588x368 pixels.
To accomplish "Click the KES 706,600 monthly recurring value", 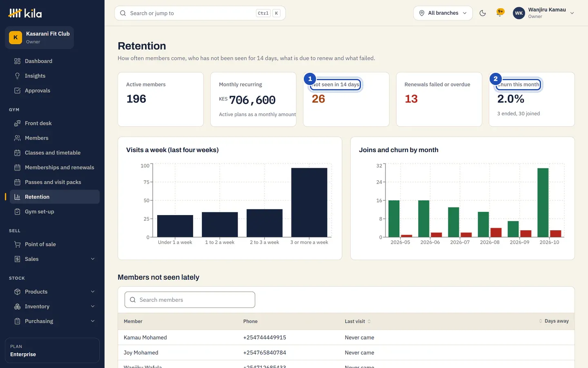I will coord(247,100).
